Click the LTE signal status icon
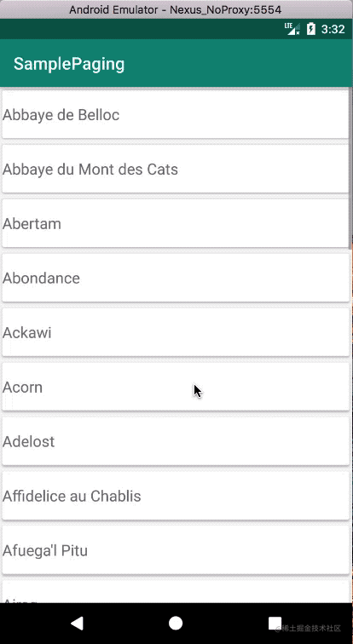This screenshot has width=353, height=644. point(292,29)
